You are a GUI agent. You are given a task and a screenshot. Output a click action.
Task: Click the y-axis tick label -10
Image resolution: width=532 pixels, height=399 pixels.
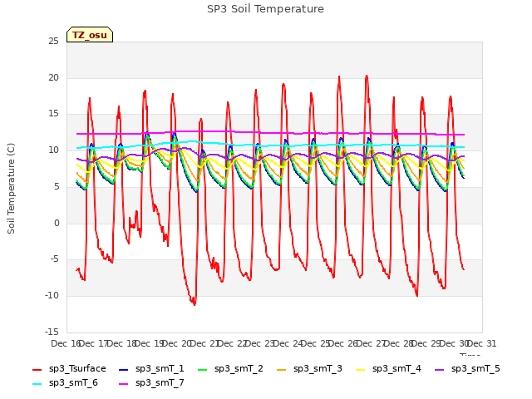tap(52, 296)
